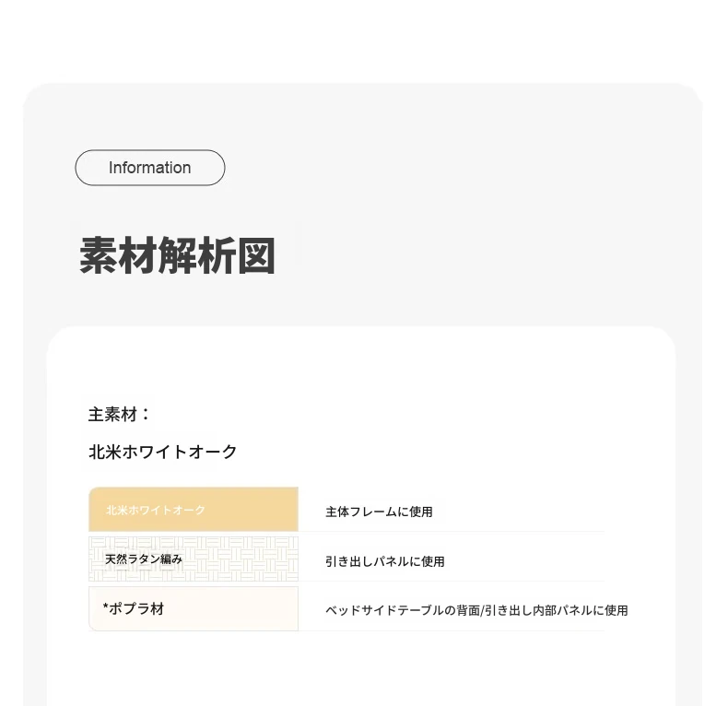Select the 天然ラタン編み woven swatch
The width and height of the screenshot is (728, 706).
[x=194, y=559]
